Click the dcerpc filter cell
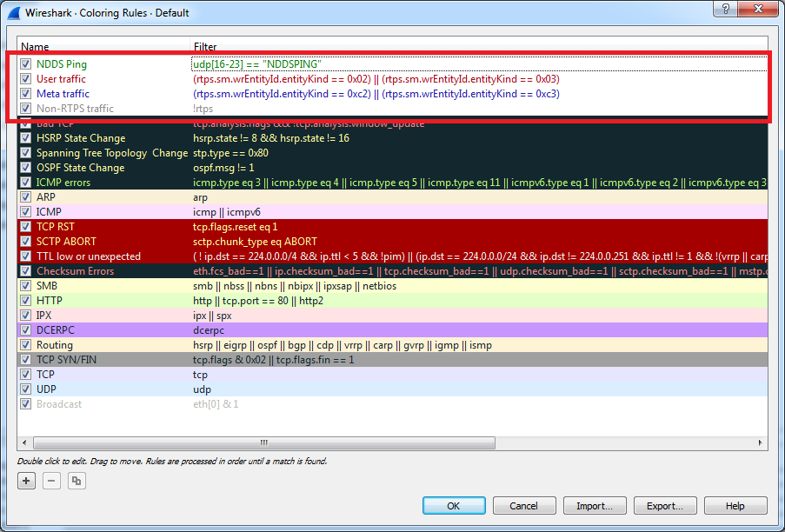785x532 pixels. click(209, 330)
